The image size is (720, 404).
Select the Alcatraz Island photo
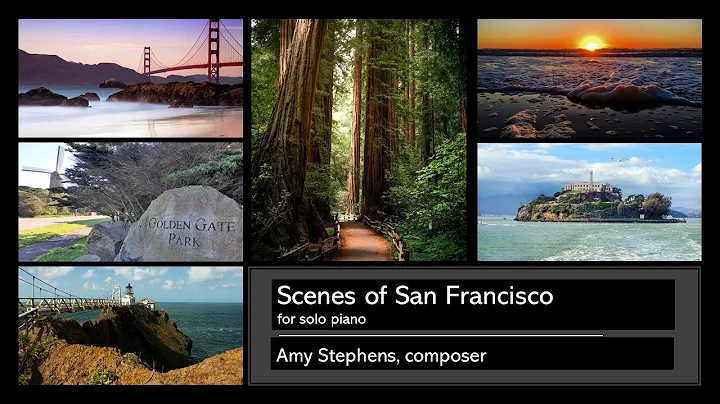point(590,202)
